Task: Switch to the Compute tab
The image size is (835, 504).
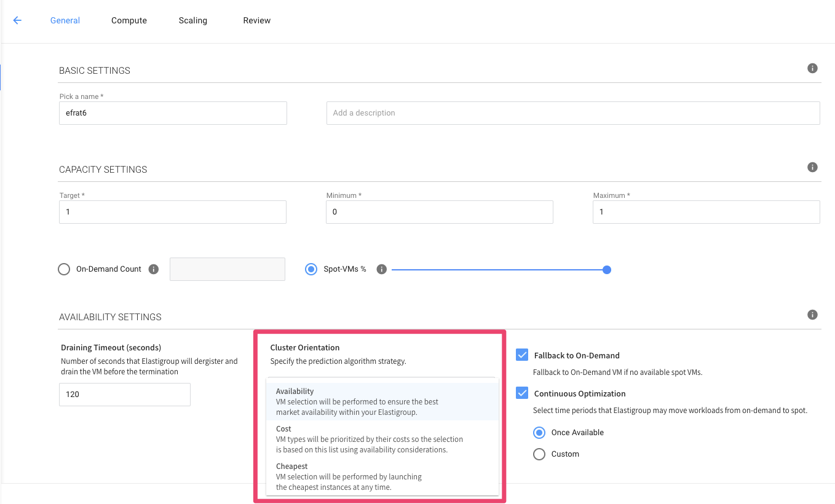Action: tap(129, 20)
